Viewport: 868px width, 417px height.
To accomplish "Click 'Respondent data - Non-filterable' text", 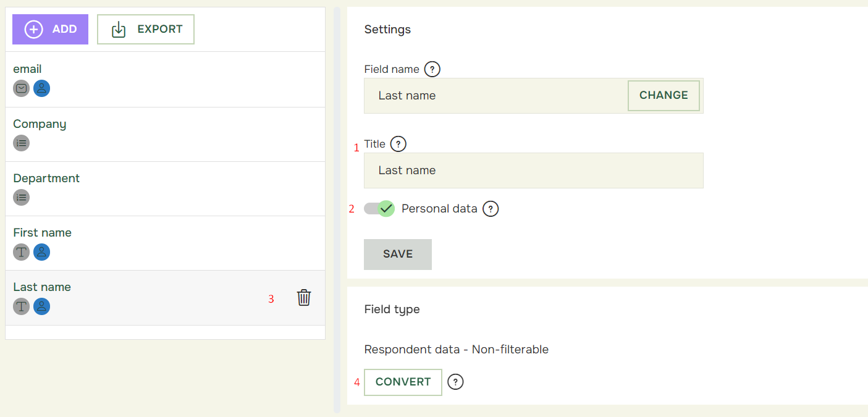I will tap(457, 350).
